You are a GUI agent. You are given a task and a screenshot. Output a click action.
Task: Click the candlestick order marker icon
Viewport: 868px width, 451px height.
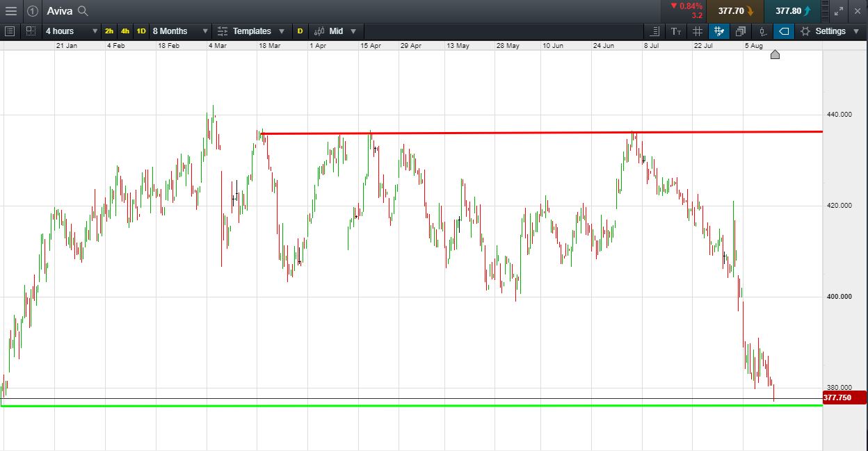pos(762,31)
